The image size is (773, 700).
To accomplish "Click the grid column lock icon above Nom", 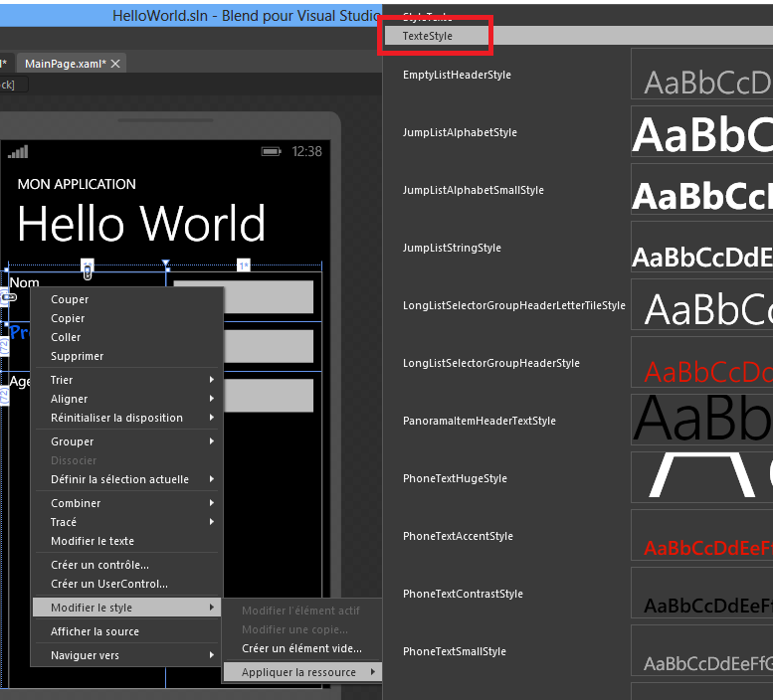I will [88, 268].
